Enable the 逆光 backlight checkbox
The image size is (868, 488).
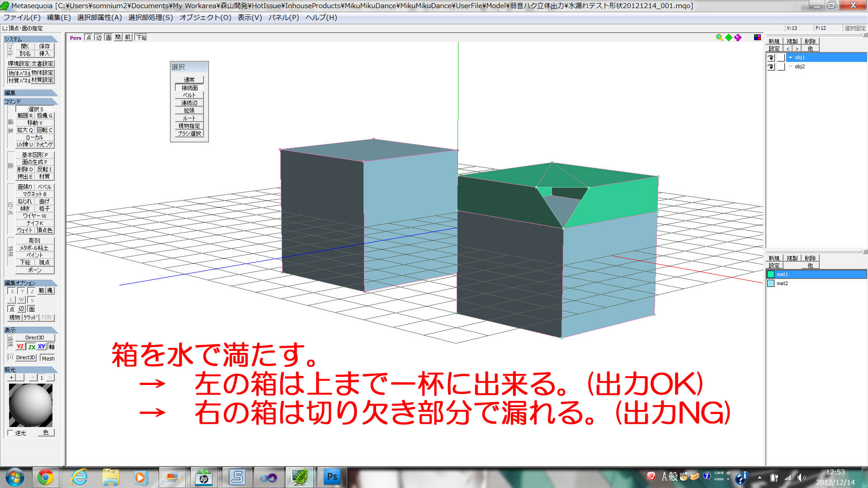10,433
